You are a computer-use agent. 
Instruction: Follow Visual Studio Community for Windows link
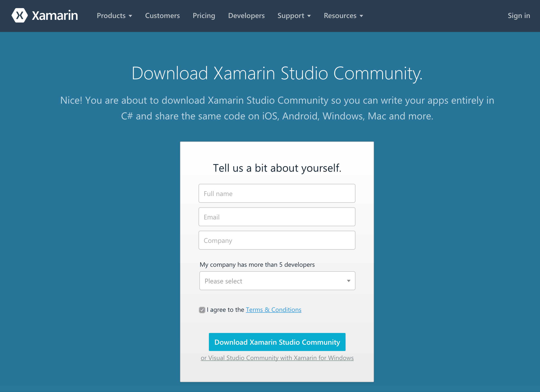point(277,358)
